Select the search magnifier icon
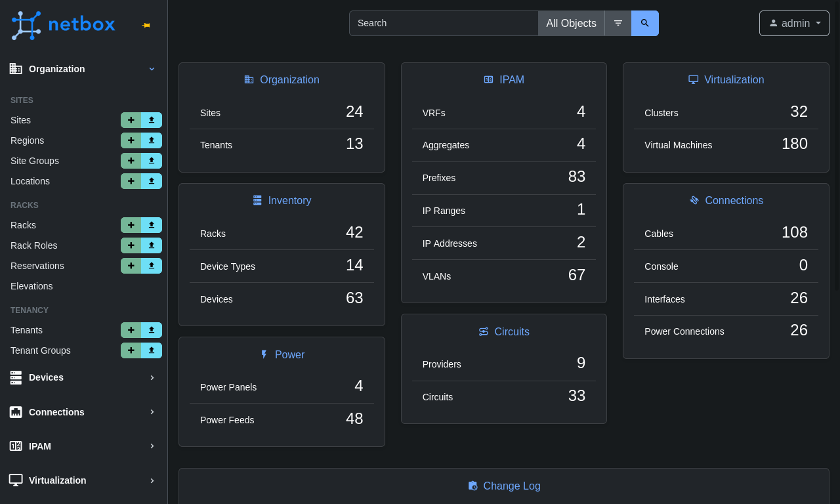Image resolution: width=840 pixels, height=504 pixels. coord(644,23)
